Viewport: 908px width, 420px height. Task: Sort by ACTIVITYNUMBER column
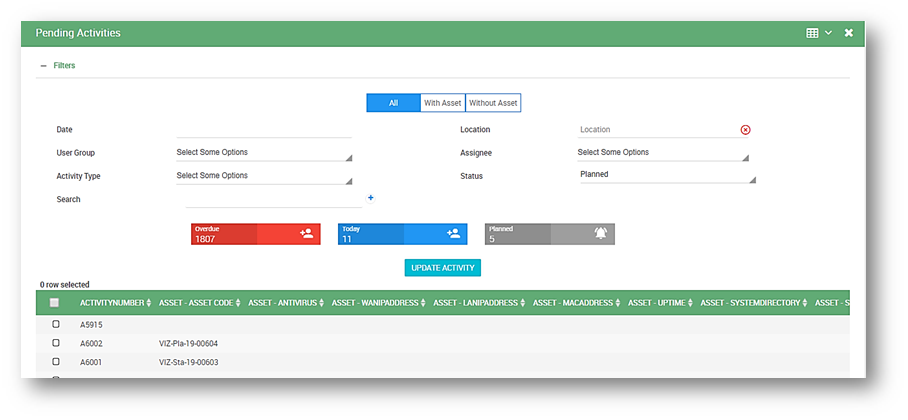click(x=115, y=303)
